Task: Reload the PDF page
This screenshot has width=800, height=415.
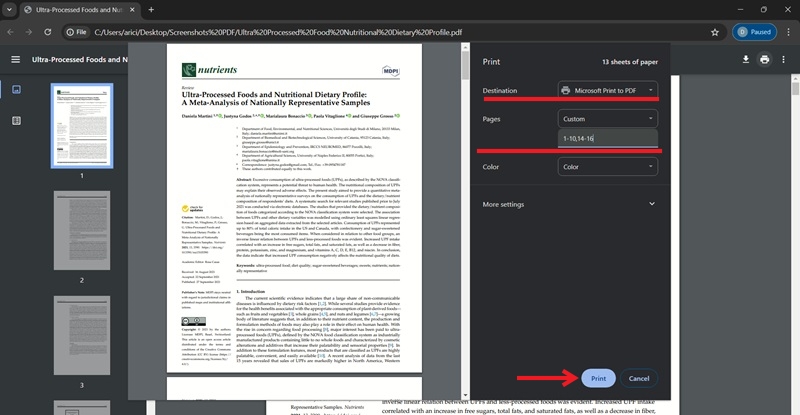Action: [47, 32]
